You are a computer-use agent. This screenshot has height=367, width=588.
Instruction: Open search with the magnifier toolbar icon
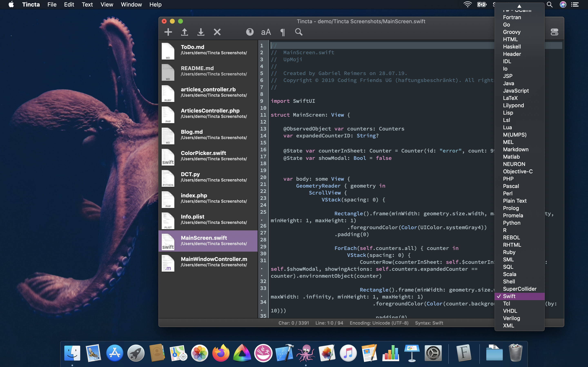[299, 32]
